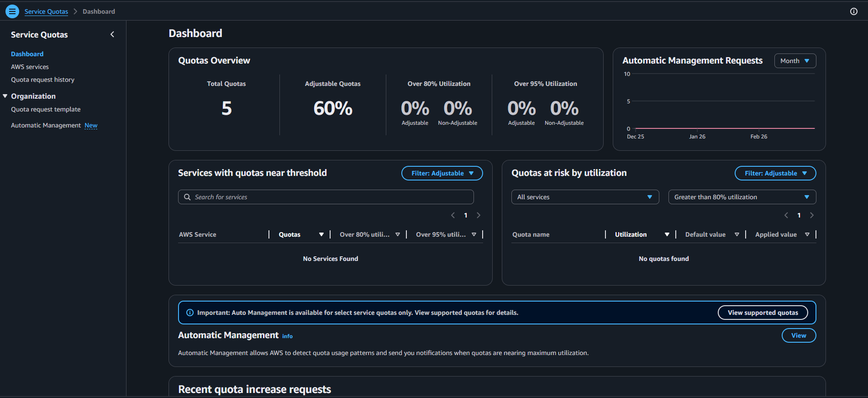Go to previous page in Services near threshold

pos(453,215)
